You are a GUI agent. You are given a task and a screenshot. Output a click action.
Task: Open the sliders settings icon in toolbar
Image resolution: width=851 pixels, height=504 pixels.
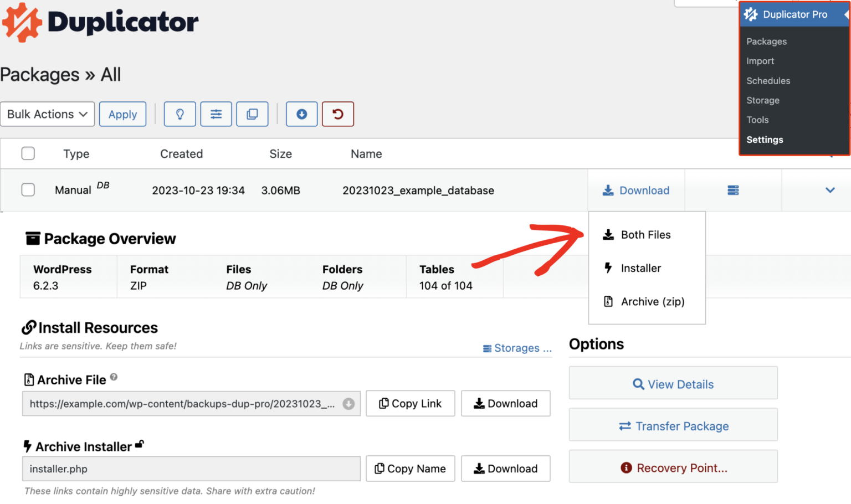pos(216,114)
